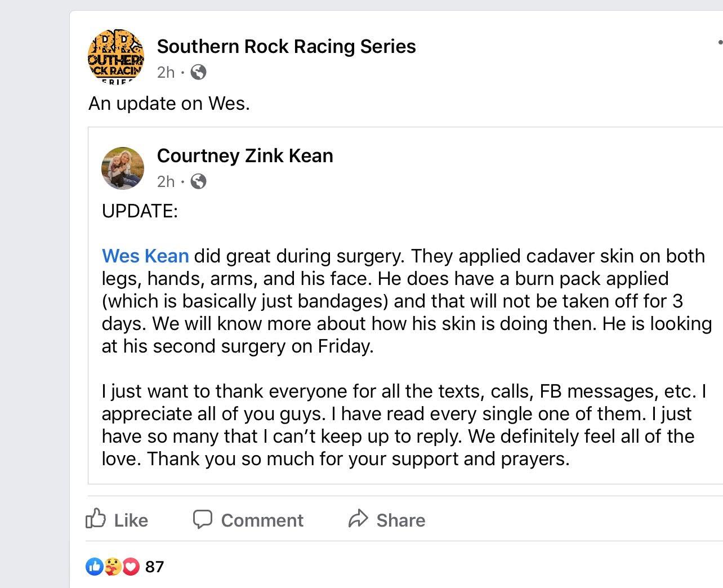Open the Comment speech bubble
The image size is (723, 588).
tap(248, 519)
